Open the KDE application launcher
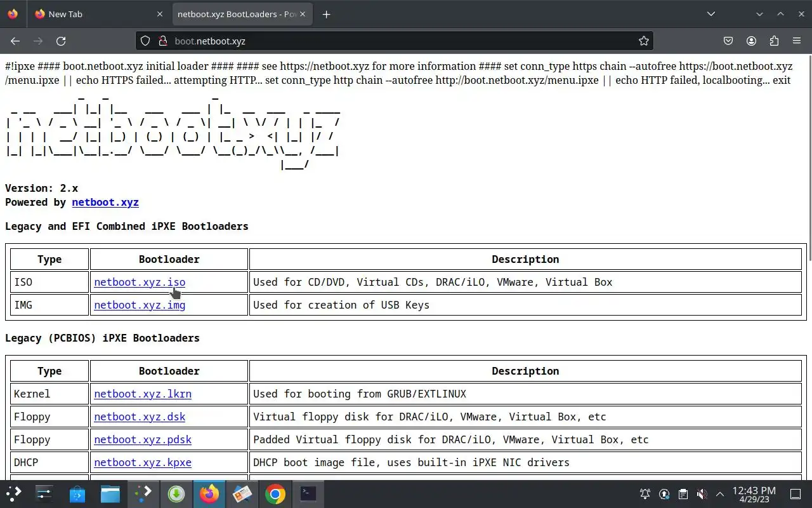Screen dimensions: 812x508 [x=14, y=494]
